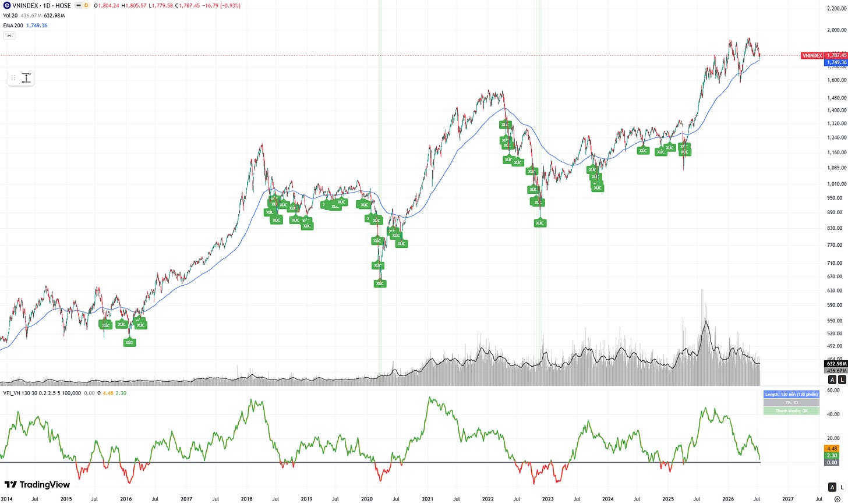Click the black 632.98M volume label on scale
The height and width of the screenshot is (504, 848).
tap(835, 364)
